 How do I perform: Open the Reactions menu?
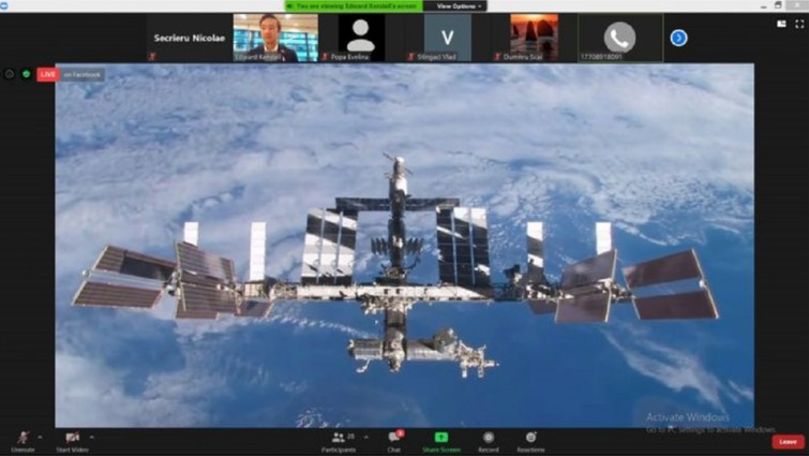(531, 442)
